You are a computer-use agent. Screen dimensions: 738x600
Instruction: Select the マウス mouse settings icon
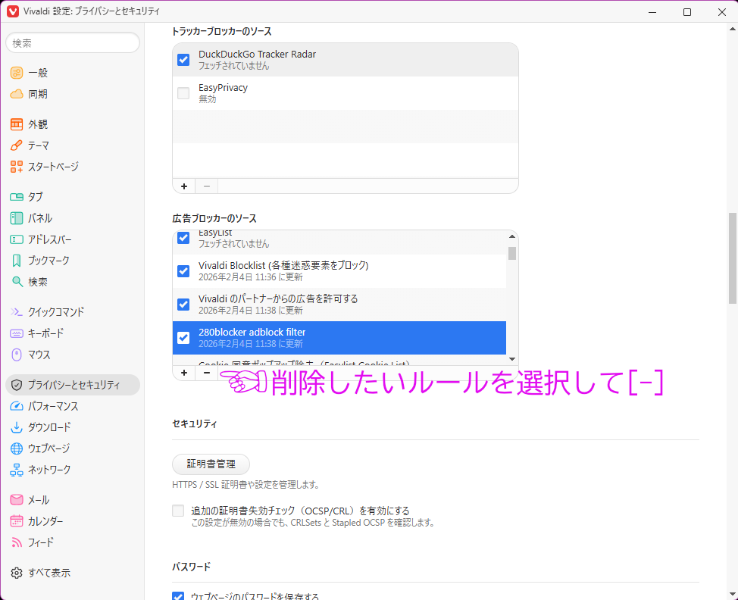(16, 355)
